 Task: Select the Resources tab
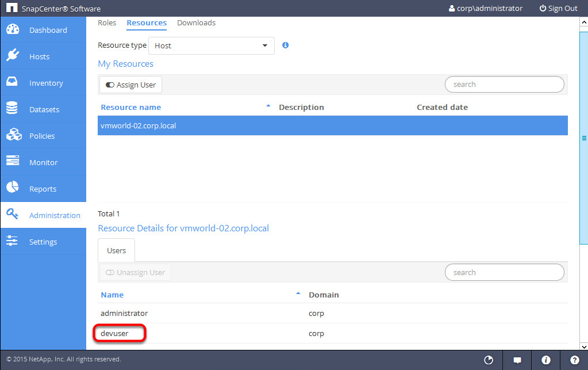(x=147, y=23)
